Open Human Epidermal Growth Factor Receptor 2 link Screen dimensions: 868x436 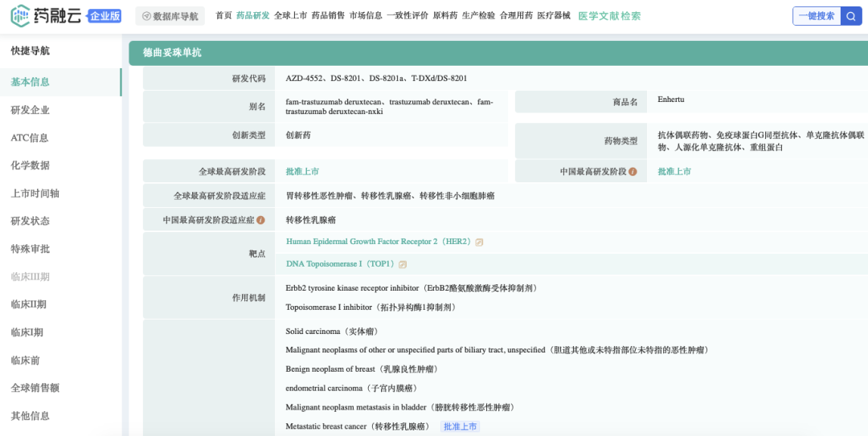click(378, 242)
